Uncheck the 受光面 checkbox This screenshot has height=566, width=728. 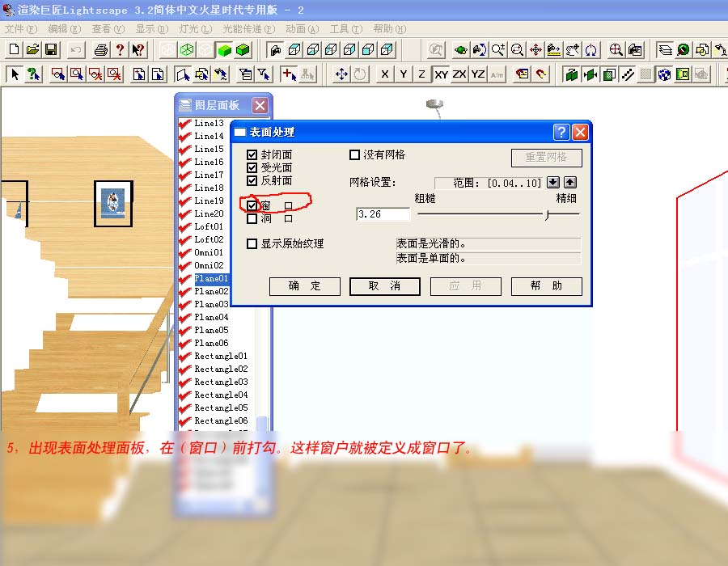tap(252, 167)
